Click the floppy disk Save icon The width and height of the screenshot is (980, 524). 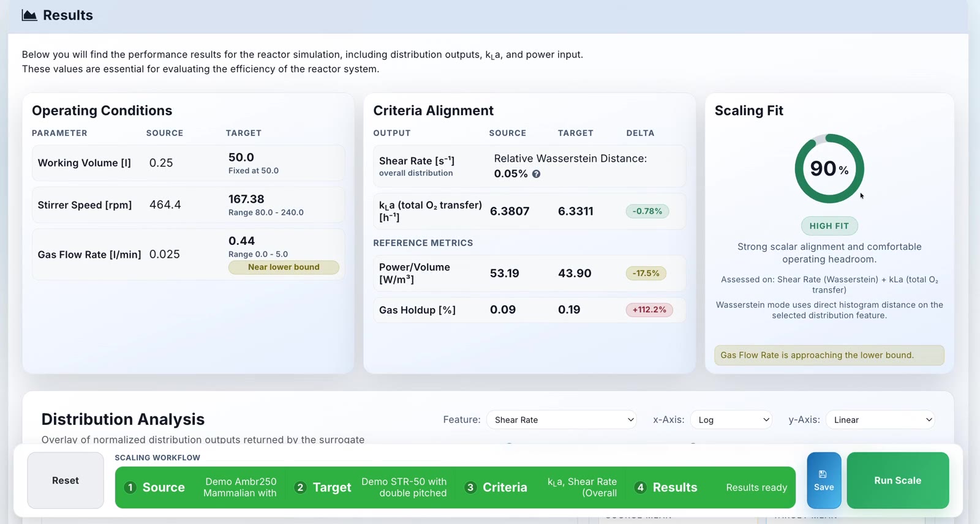click(823, 474)
